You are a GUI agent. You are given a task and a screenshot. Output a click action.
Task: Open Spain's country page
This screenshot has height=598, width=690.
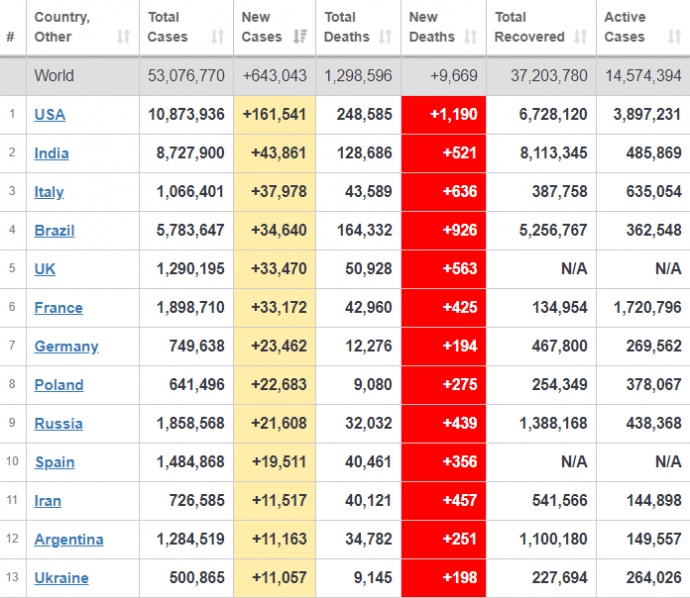(54, 462)
